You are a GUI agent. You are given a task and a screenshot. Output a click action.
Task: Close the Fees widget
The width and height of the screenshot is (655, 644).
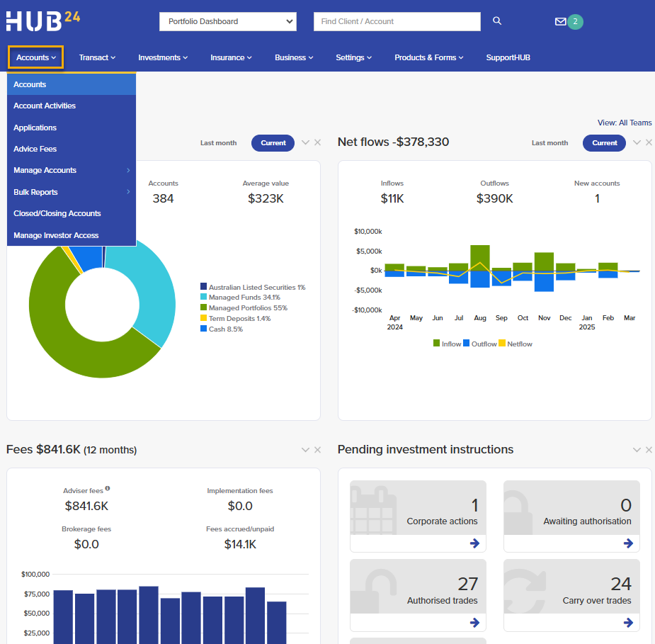pos(317,450)
